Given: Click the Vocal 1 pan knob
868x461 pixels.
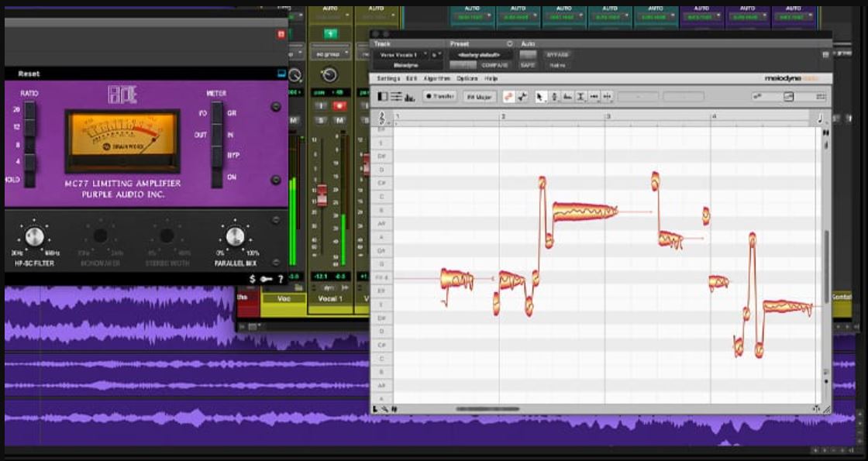Looking at the screenshot, I should click(x=330, y=74).
